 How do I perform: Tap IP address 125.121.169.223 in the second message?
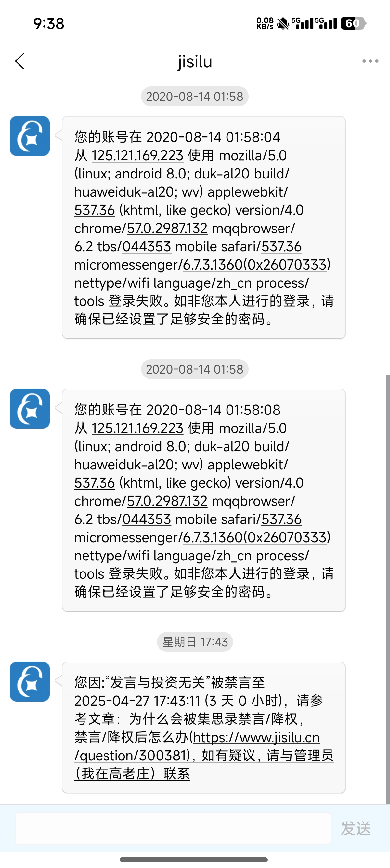(137, 428)
